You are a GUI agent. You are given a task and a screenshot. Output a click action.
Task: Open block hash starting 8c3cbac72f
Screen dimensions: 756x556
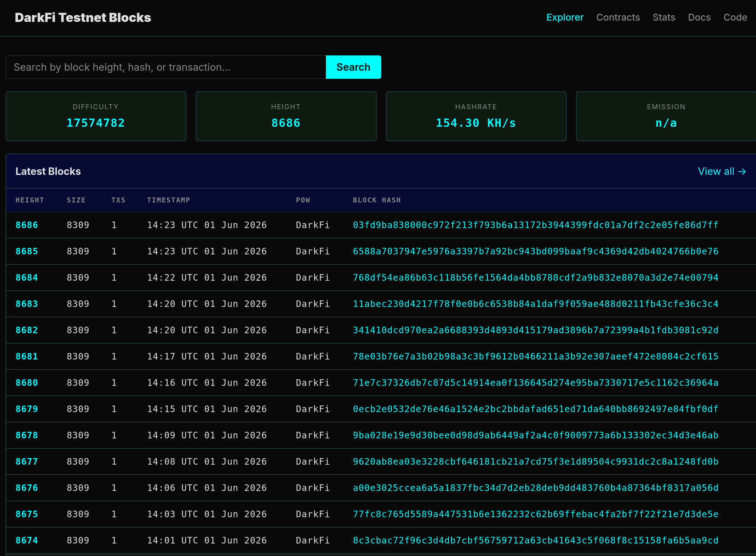pyautogui.click(x=535, y=540)
